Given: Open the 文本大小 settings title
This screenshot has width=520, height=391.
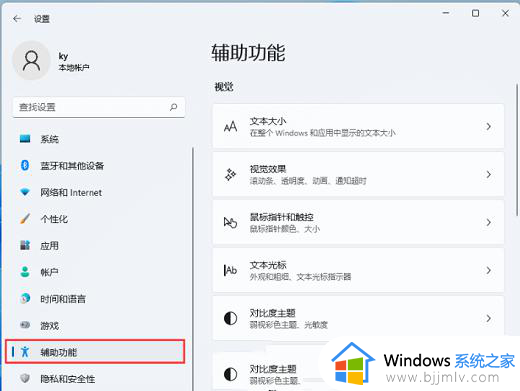Looking at the screenshot, I should click(268, 121).
